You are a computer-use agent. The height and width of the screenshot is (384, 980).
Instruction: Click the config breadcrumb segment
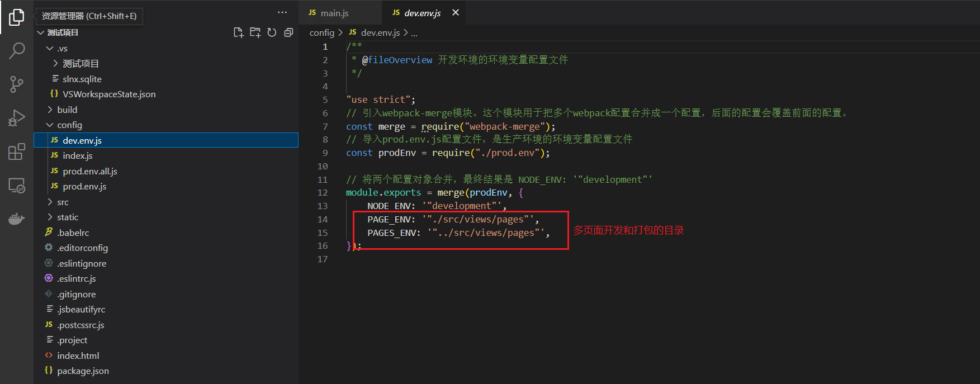pos(321,33)
